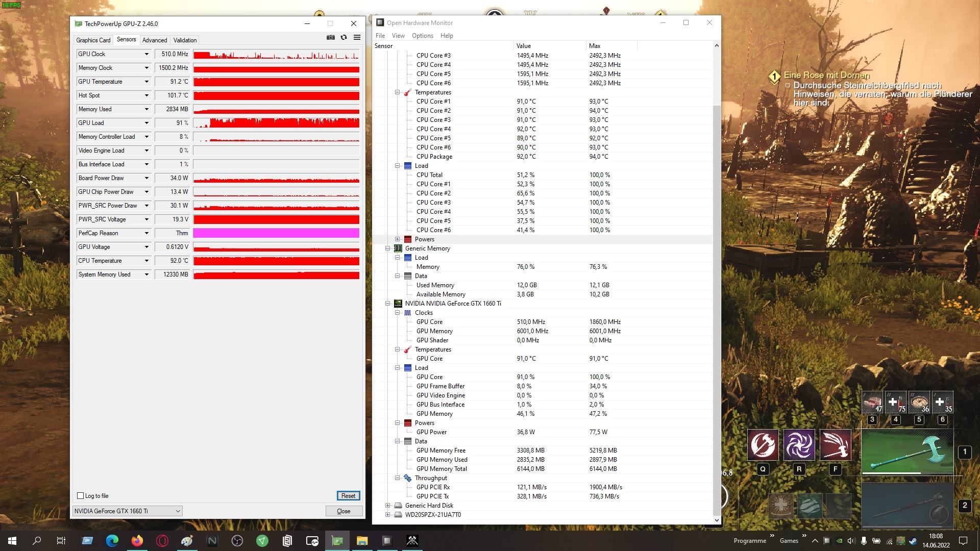Use consumable in quick slot 4

[x=896, y=402]
